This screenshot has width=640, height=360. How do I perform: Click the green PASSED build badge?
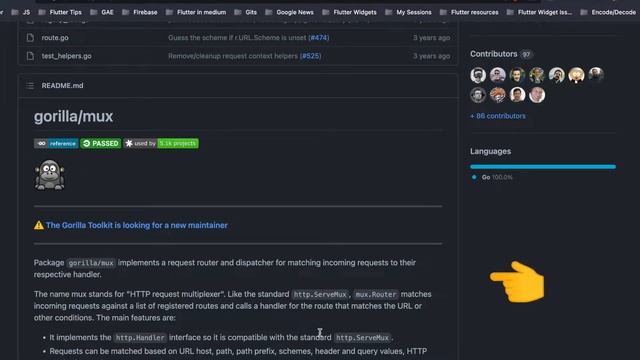tap(101, 143)
